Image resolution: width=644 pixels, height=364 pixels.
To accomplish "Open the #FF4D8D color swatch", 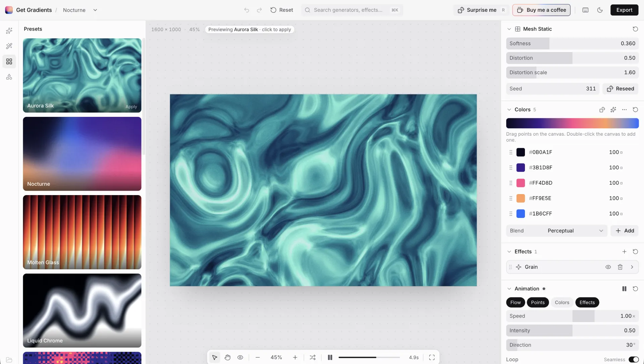I will click(x=521, y=183).
